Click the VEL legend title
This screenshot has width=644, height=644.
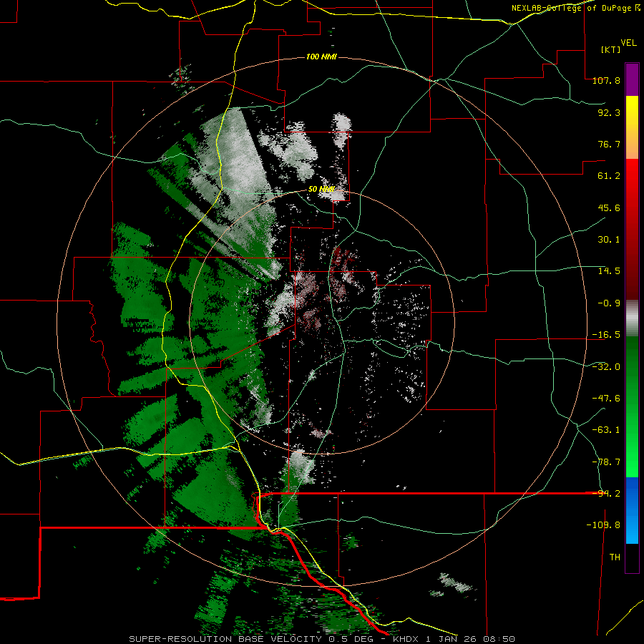[628, 43]
